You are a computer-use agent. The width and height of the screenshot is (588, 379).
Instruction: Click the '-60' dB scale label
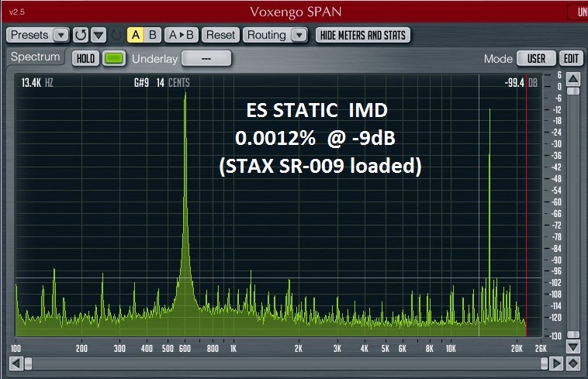(556, 202)
